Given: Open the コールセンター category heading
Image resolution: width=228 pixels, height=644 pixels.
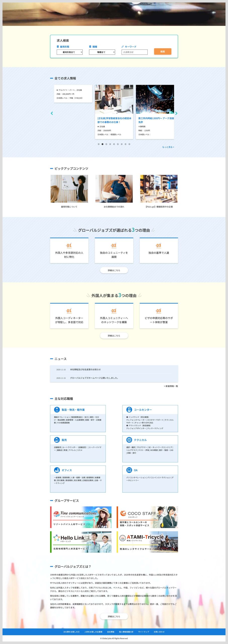Looking at the screenshot, I should (143, 410).
